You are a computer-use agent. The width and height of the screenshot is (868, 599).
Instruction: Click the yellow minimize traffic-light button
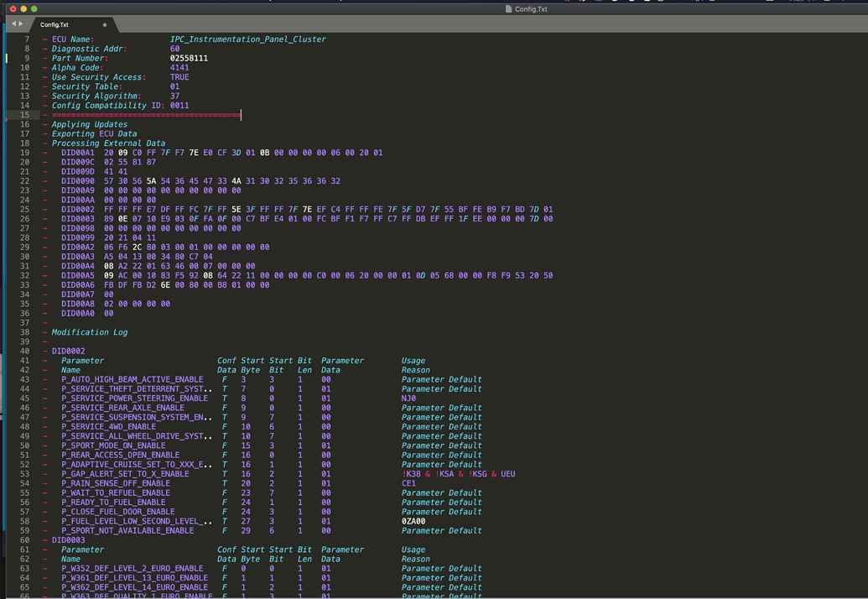(x=23, y=8)
